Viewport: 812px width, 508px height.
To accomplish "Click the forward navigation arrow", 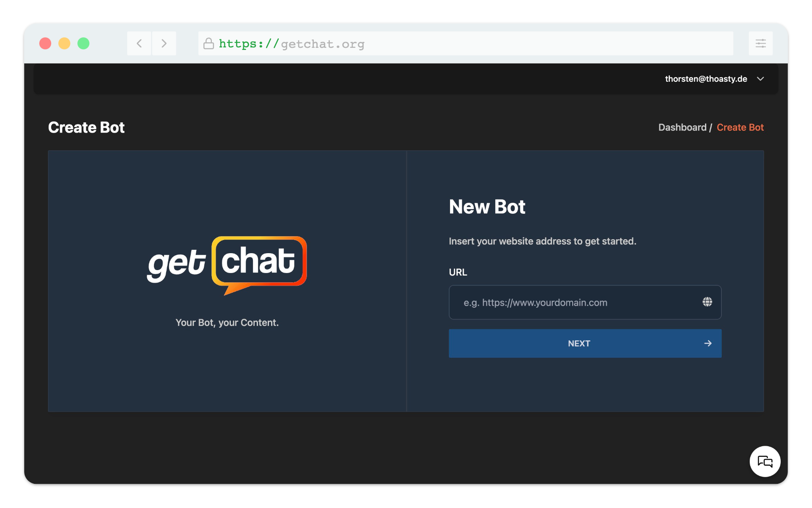I will pyautogui.click(x=164, y=44).
